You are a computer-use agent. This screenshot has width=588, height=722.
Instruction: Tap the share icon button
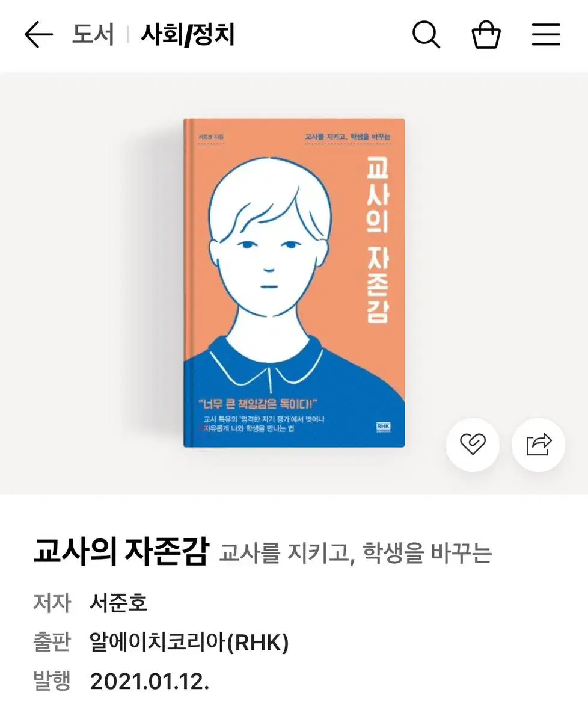click(538, 445)
